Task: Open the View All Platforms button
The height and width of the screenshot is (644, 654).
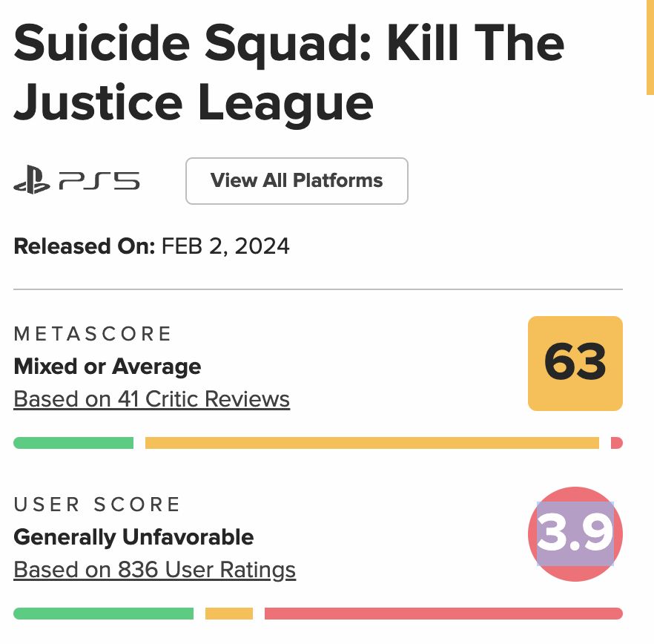Action: (297, 181)
